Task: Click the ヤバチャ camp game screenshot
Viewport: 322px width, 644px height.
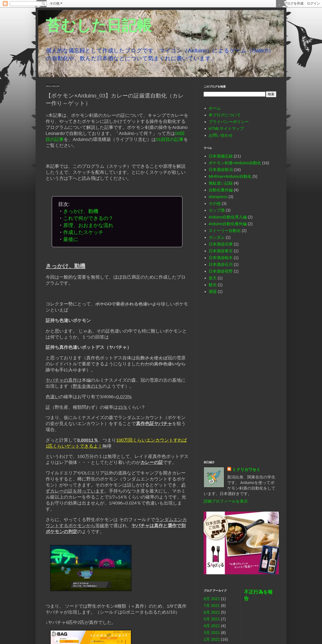Action: [x=91, y=568]
